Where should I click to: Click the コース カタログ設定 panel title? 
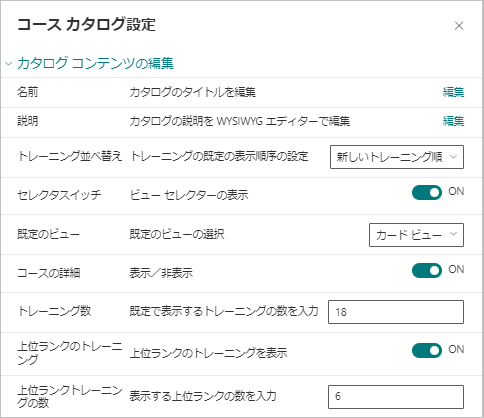(x=86, y=25)
